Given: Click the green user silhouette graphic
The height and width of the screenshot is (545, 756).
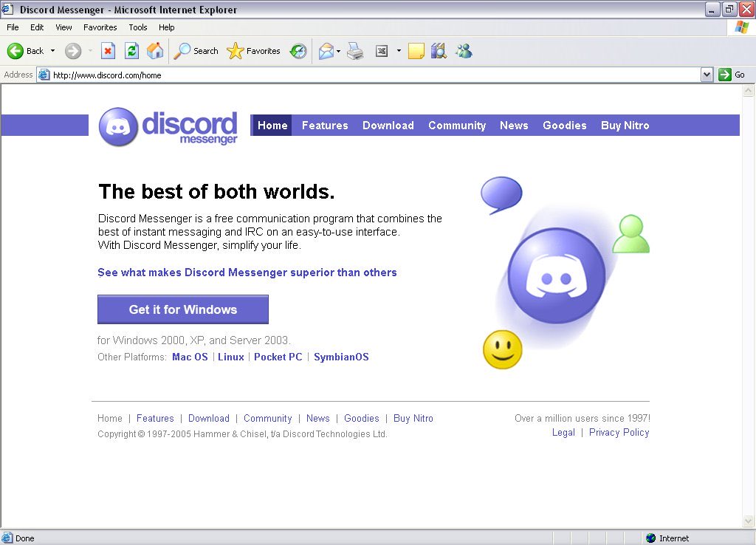Looking at the screenshot, I should (x=630, y=234).
